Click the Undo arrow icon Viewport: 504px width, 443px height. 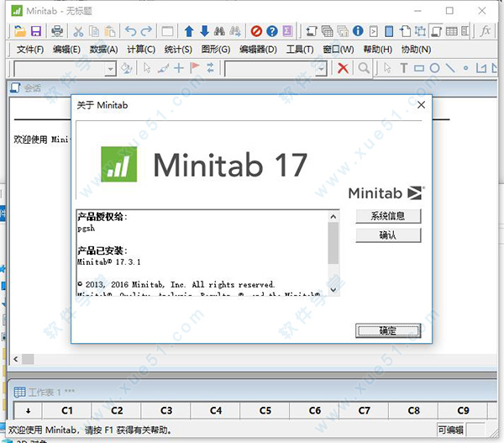click(x=130, y=31)
